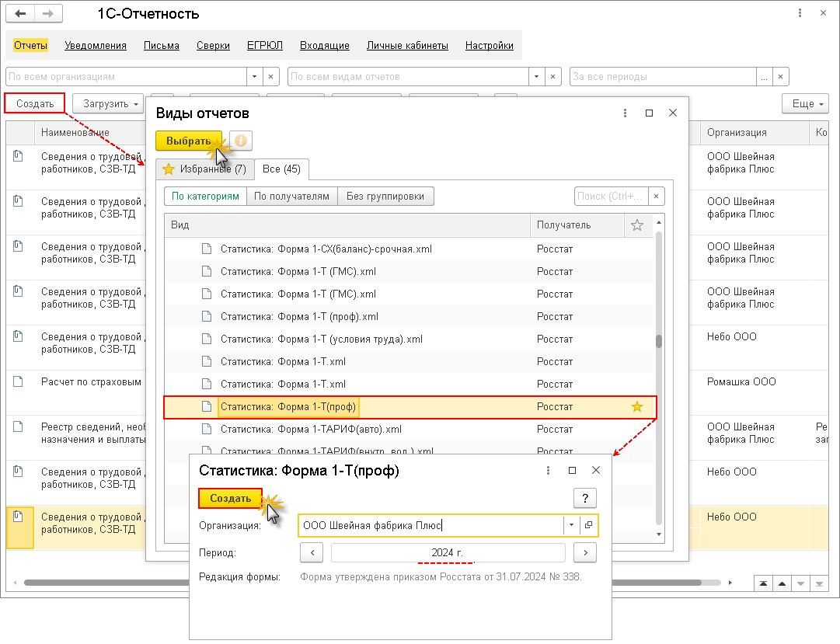840x644 pixels.
Task: Open the main window's three-dot menu
Action: (x=800, y=13)
